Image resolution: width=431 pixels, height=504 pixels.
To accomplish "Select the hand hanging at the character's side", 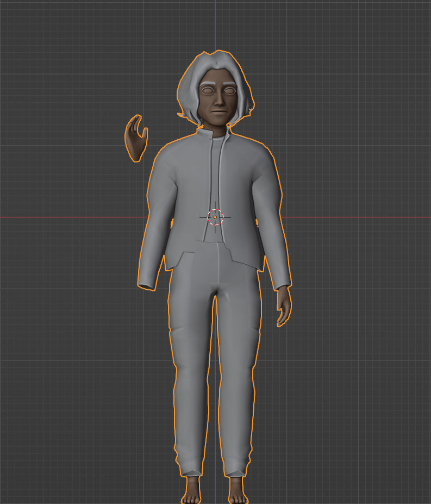I will click(x=284, y=306).
